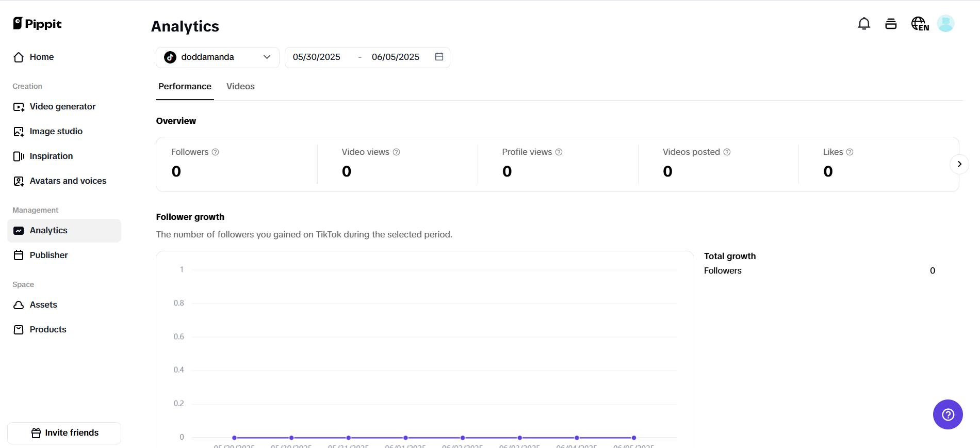980x448 pixels.
Task: Show Profile views info tooltip icon
Action: 559,152
